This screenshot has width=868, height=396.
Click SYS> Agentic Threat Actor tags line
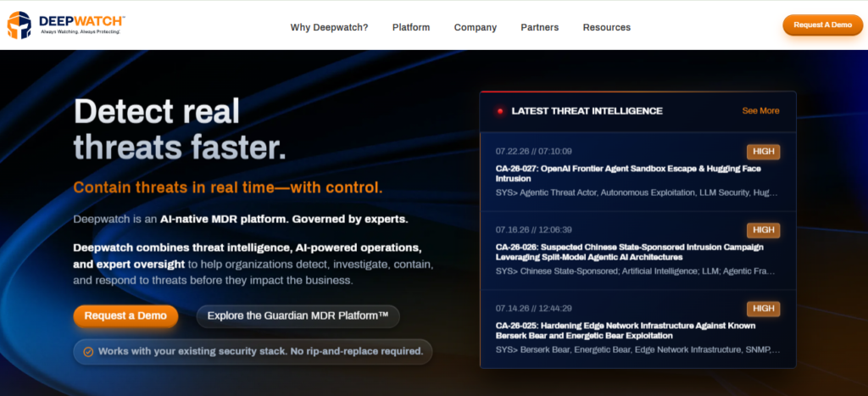click(x=637, y=193)
